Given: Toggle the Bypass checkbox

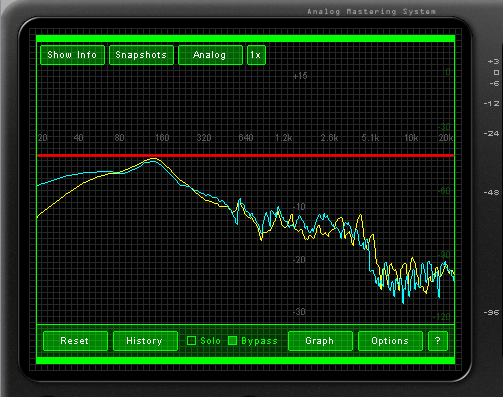Looking at the screenshot, I should (x=232, y=341).
